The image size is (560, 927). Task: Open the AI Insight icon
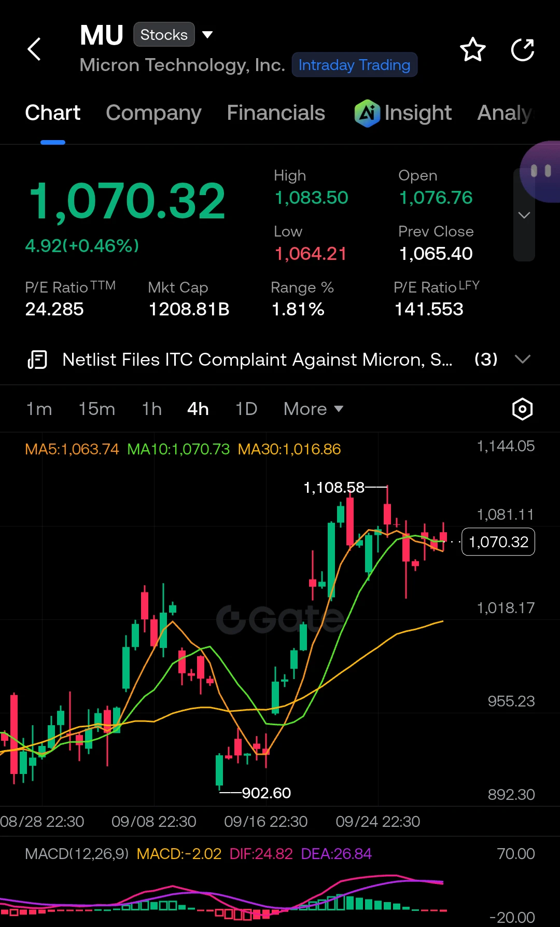coord(368,113)
